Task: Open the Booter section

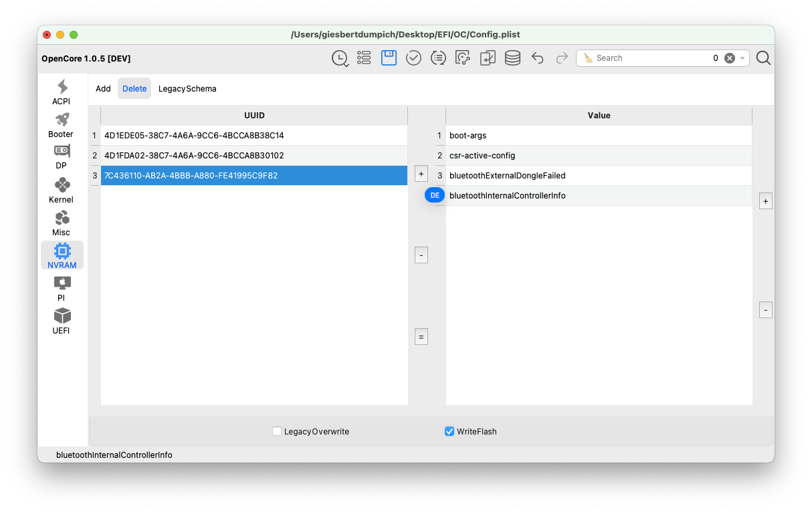Action: (x=62, y=124)
